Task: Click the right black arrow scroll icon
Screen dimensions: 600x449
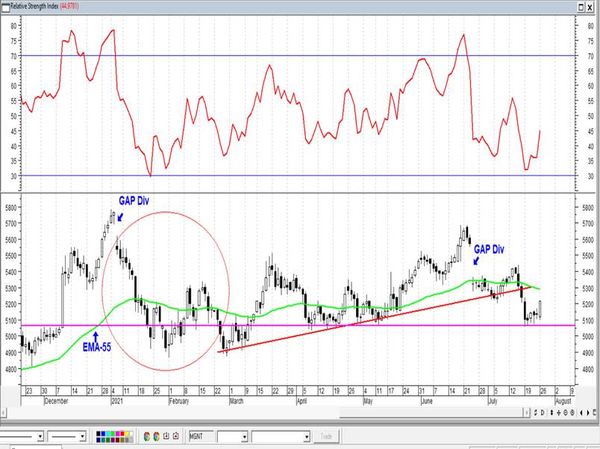Action: coord(588,413)
